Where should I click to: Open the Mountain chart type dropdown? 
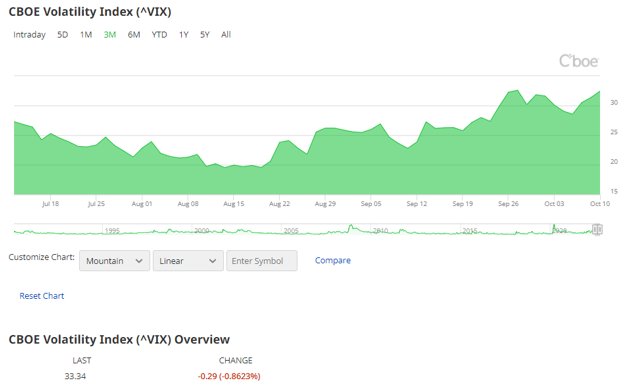point(114,261)
